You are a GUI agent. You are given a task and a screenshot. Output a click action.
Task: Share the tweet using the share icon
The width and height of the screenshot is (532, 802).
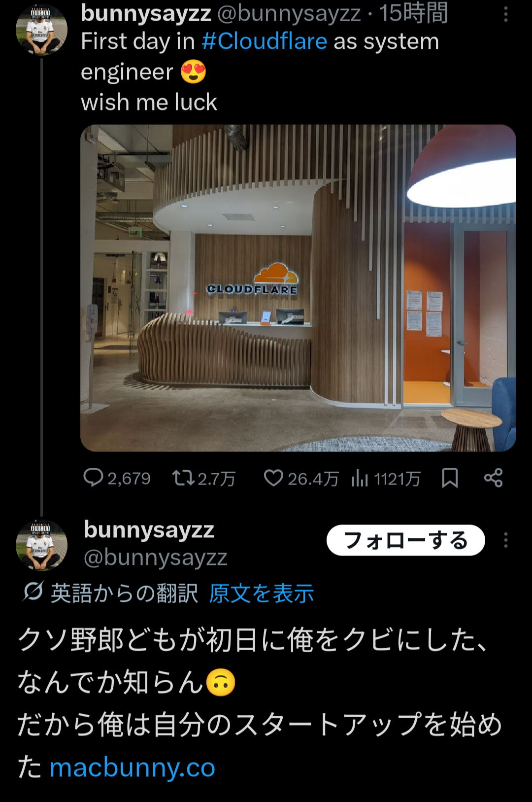pyautogui.click(x=493, y=478)
